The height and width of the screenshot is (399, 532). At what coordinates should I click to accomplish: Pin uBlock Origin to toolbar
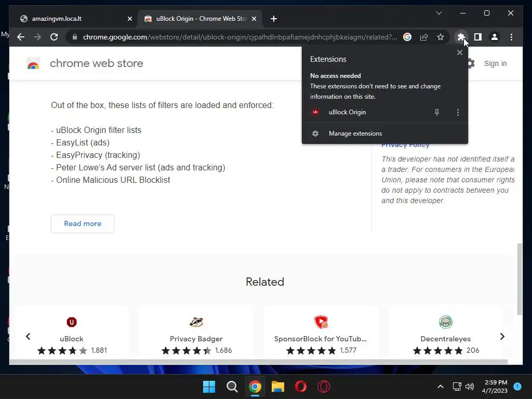[x=436, y=112]
